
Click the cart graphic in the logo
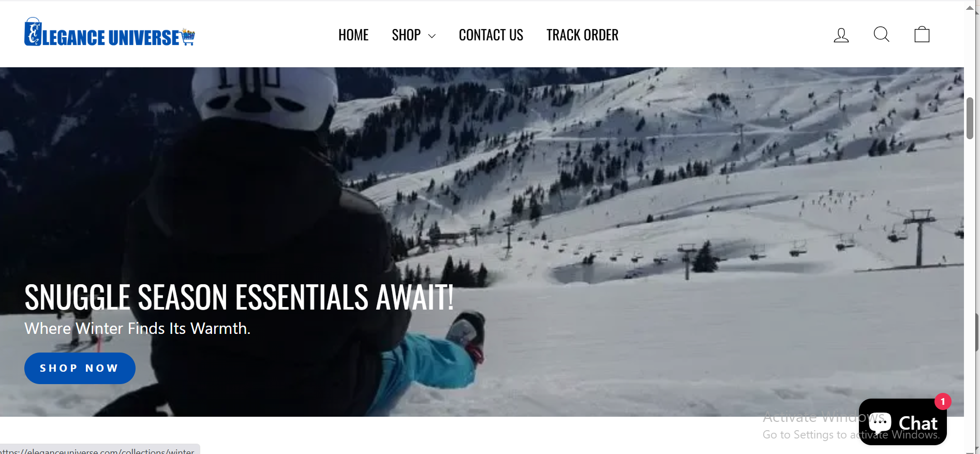tap(188, 37)
